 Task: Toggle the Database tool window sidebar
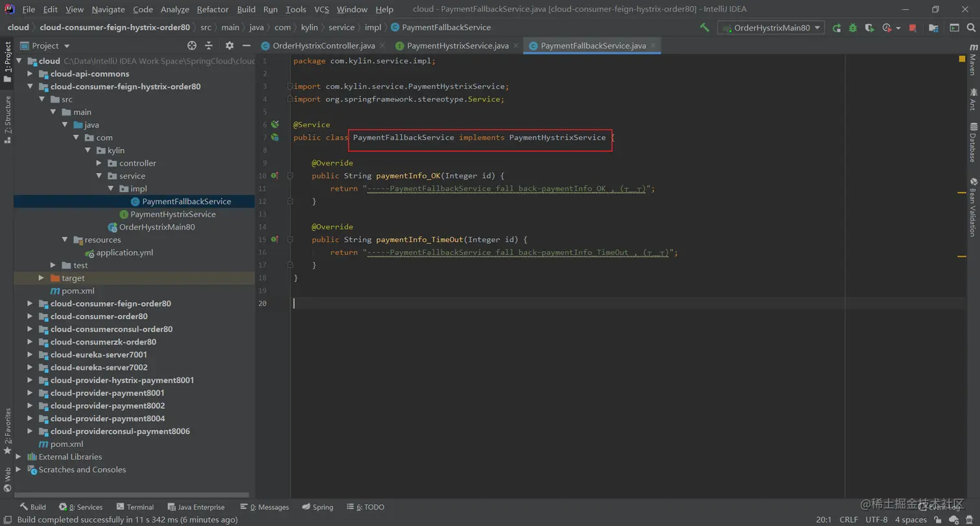click(x=973, y=142)
